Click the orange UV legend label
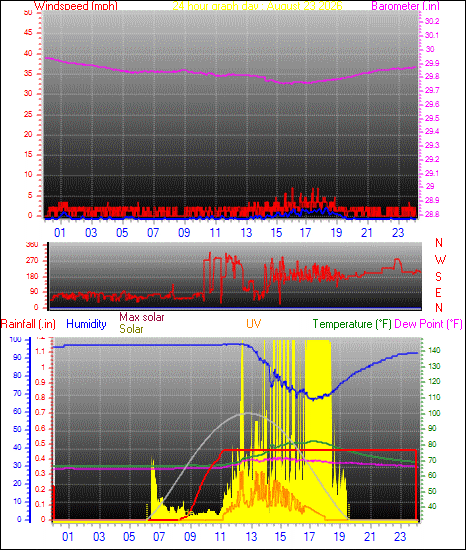466x550 pixels. pyautogui.click(x=254, y=323)
